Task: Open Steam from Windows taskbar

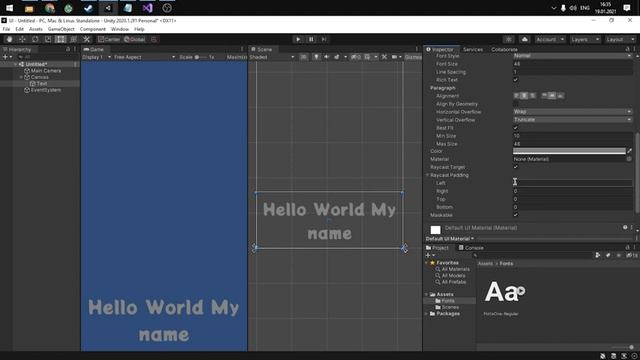Action: tap(88, 8)
